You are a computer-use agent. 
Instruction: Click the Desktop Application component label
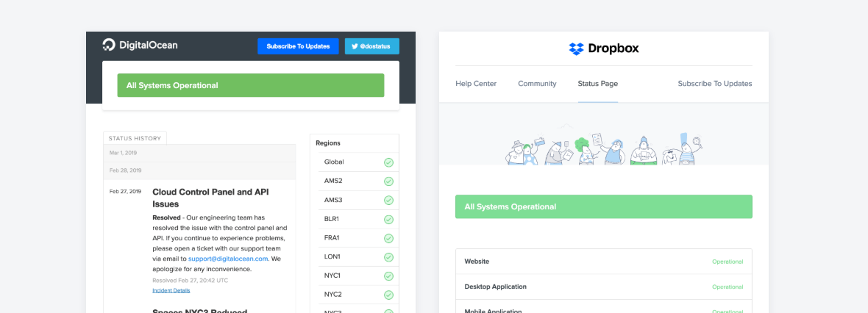tap(496, 287)
